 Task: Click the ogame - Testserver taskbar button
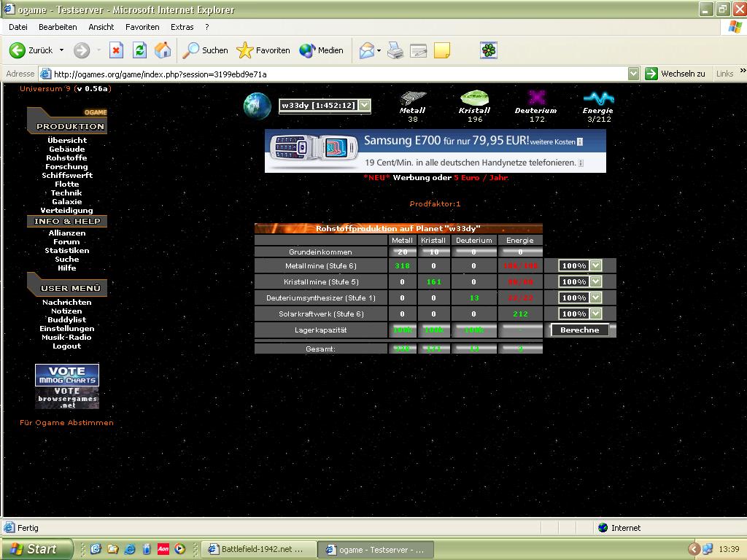[x=376, y=550]
